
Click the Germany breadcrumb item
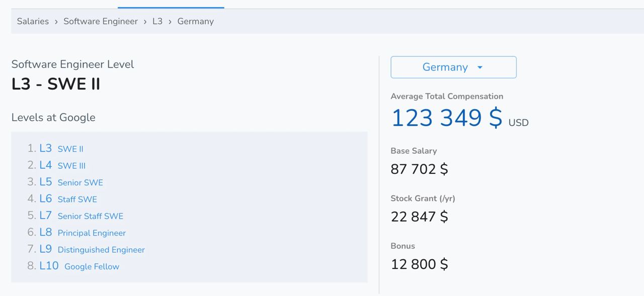195,21
